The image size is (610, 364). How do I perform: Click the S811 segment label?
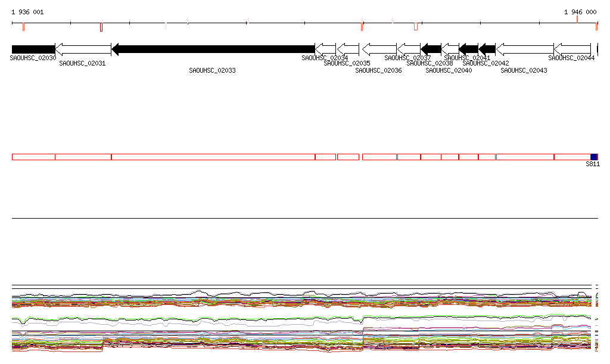pos(593,164)
